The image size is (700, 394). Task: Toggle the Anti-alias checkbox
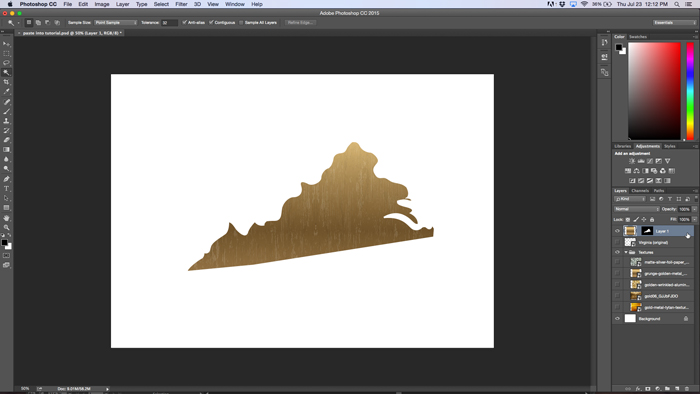coord(184,22)
